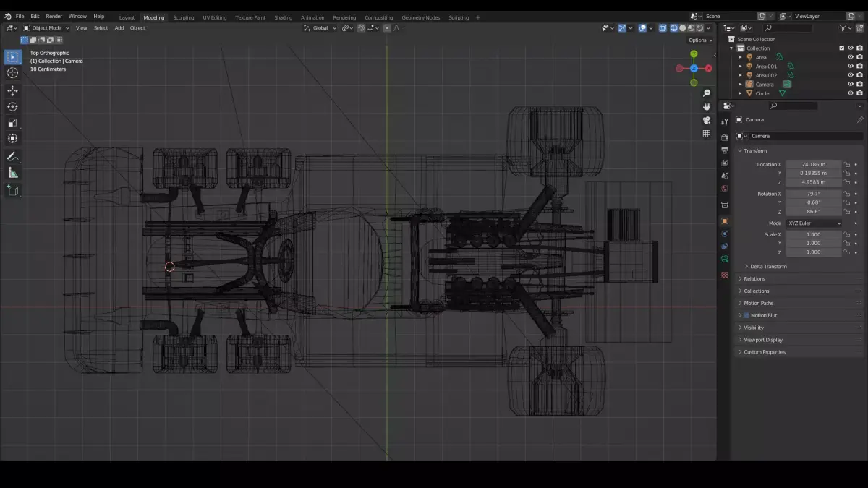This screenshot has height=488, width=868.
Task: Open the World properties tab
Action: [725, 189]
